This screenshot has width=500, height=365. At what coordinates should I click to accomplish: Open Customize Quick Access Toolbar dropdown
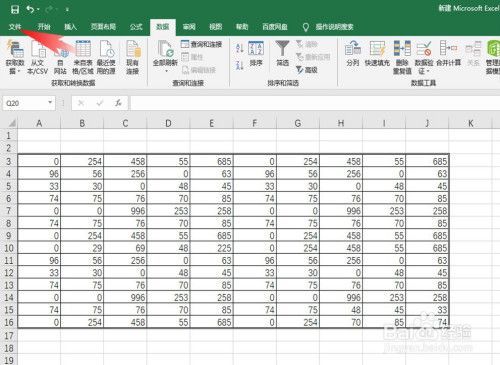(x=67, y=10)
